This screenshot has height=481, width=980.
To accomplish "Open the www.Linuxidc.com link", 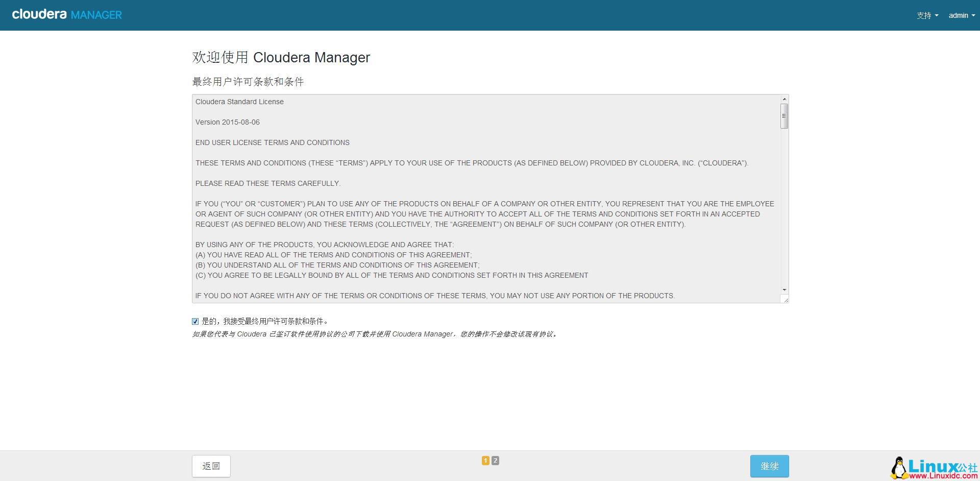I will (x=943, y=476).
